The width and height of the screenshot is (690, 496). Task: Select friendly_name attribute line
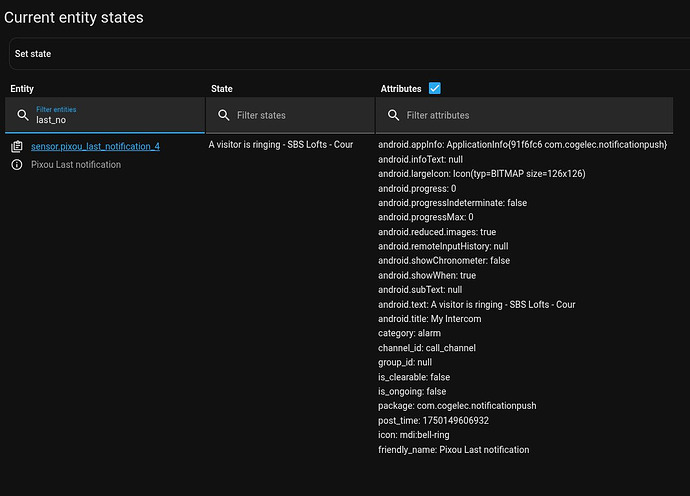click(x=454, y=450)
